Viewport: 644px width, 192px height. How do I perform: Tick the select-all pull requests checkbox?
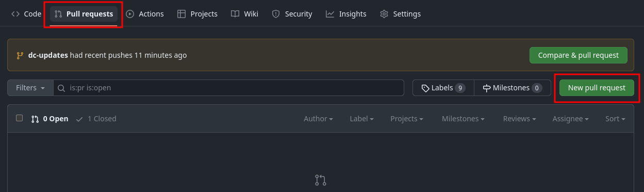(x=20, y=118)
